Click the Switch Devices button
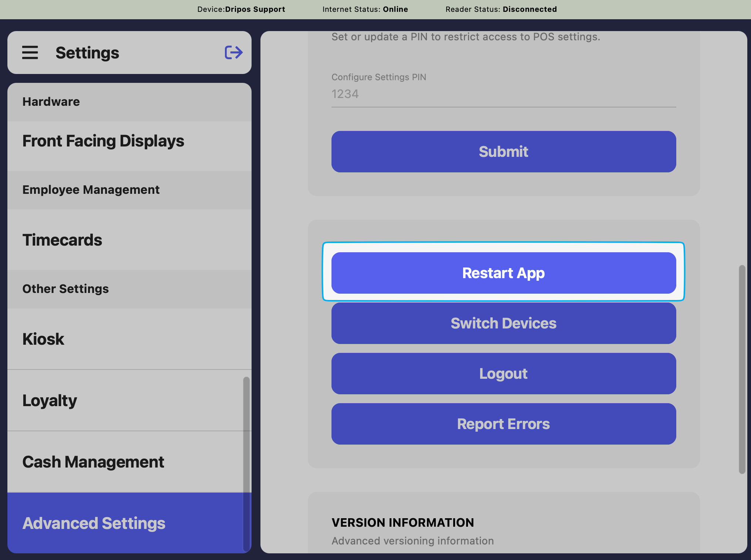The height and width of the screenshot is (560, 751). [x=504, y=323]
